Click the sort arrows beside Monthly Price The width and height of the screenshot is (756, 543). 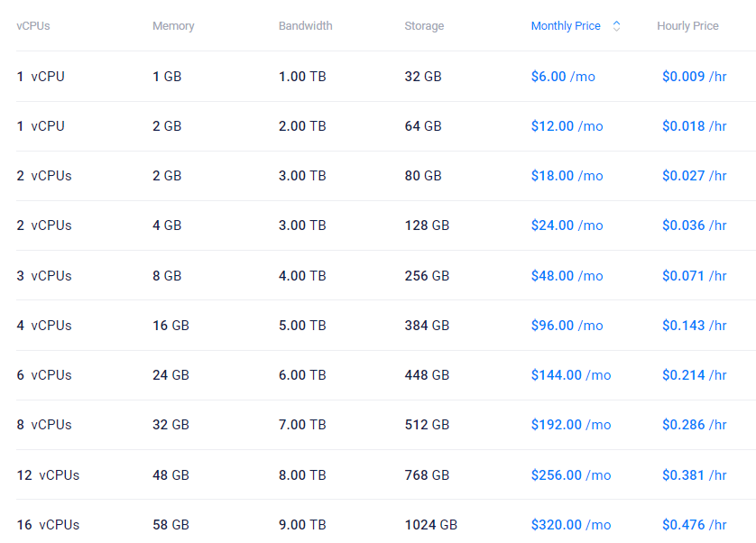(617, 26)
